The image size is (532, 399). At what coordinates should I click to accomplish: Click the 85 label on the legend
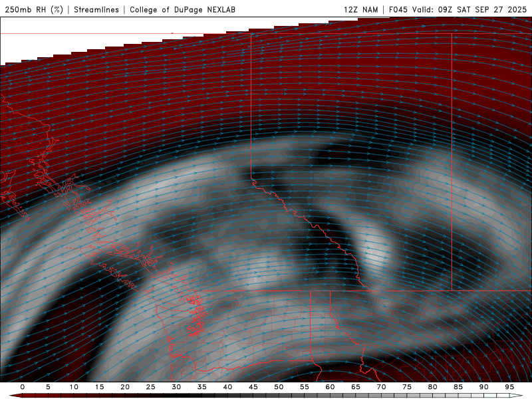coord(458,387)
